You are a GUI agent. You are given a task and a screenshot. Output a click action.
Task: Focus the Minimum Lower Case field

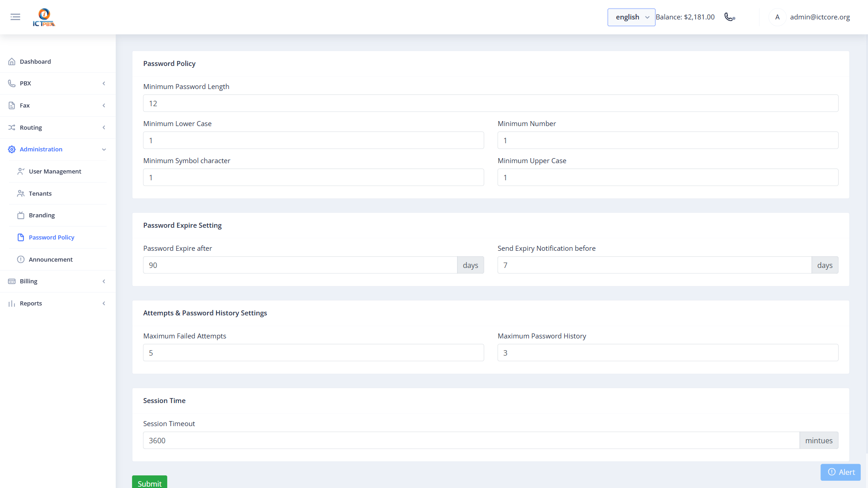coord(313,141)
